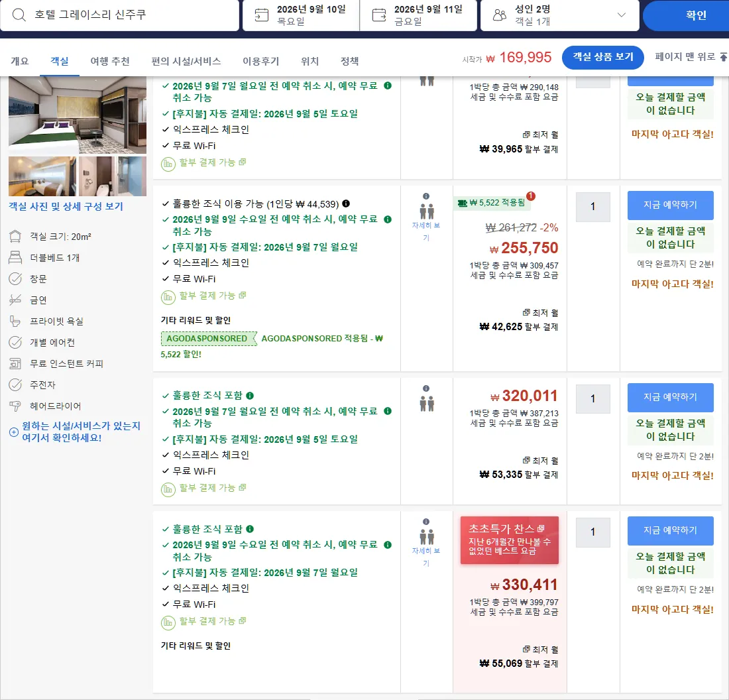Open room quantity dropdown in the ₩330,411 row
Screen dimensions: 729x700
tap(592, 532)
